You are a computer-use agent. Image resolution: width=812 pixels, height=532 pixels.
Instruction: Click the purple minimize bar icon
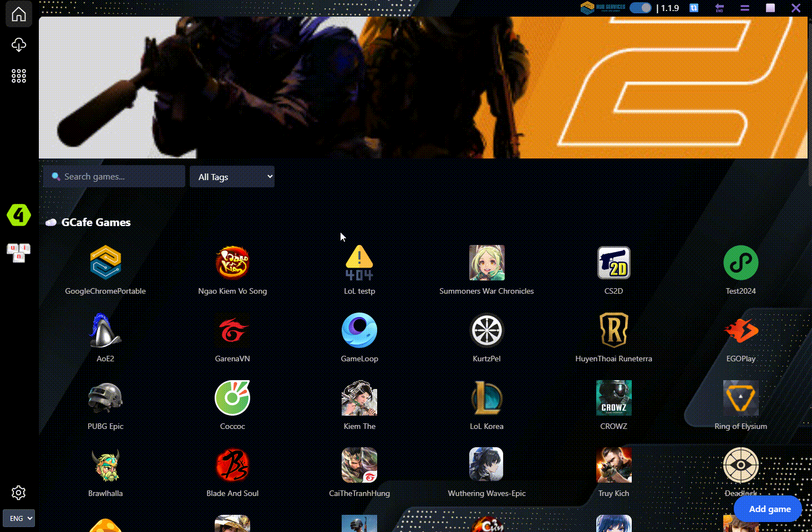point(745,8)
